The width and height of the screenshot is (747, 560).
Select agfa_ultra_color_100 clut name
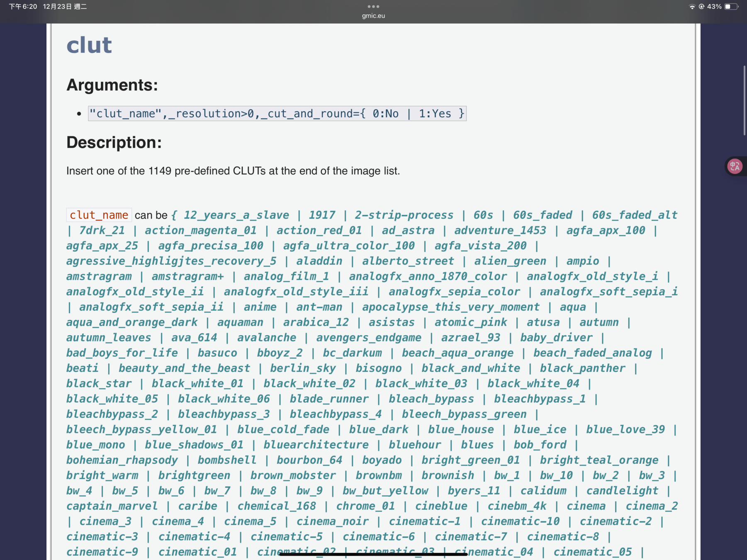[349, 246]
